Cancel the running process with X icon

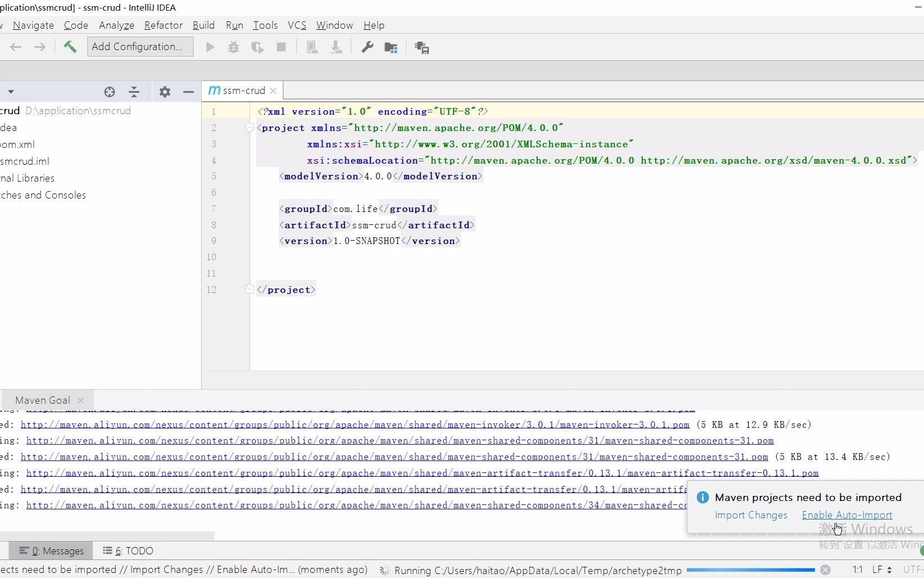[825, 570]
